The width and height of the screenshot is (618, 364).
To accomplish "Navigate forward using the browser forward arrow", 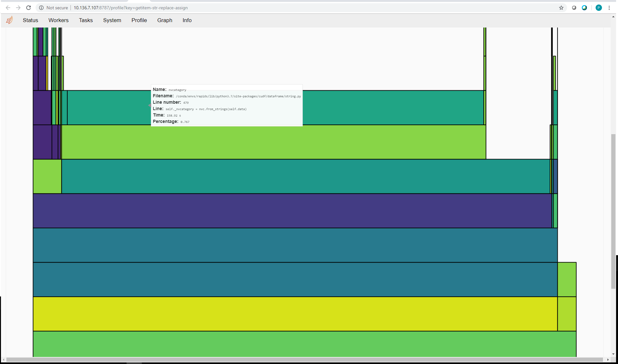I will pos(18,8).
